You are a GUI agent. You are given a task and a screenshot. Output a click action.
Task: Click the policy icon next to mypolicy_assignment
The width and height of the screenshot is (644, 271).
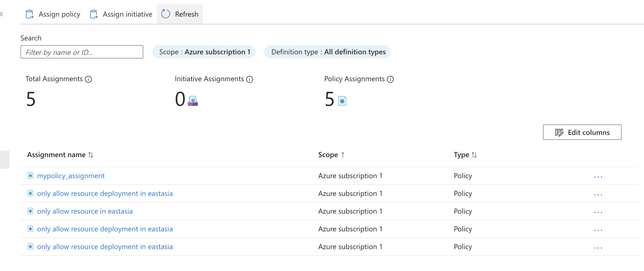[x=30, y=176]
